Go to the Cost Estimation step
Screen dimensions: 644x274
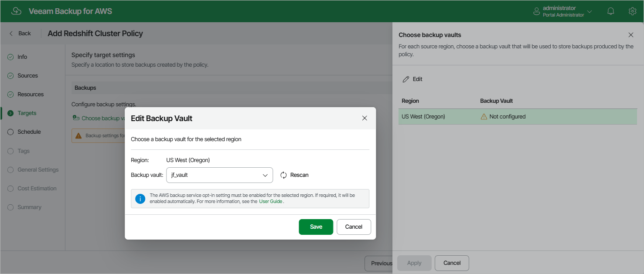click(x=37, y=189)
